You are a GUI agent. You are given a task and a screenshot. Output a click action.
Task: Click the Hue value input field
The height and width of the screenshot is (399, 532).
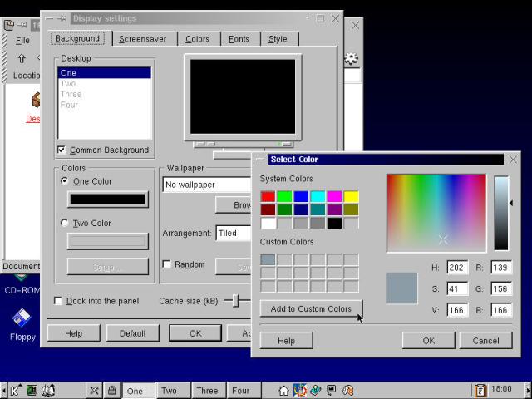tap(457, 268)
